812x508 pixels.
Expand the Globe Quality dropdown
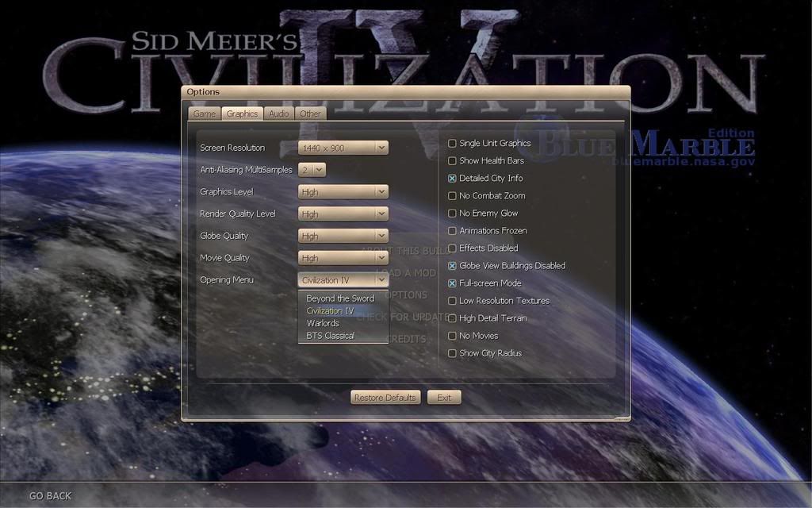(343, 236)
